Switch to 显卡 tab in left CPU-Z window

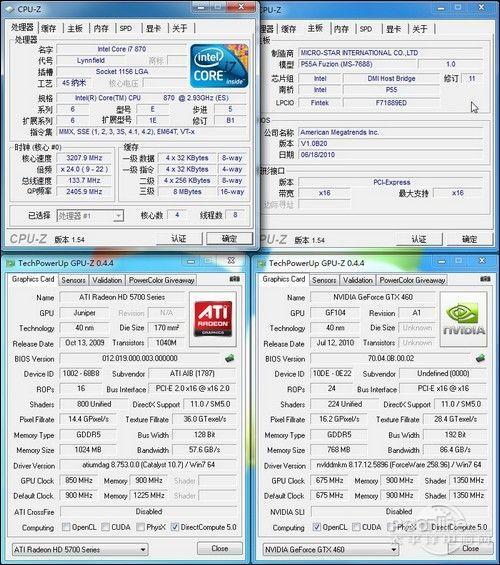pyautogui.click(x=154, y=28)
